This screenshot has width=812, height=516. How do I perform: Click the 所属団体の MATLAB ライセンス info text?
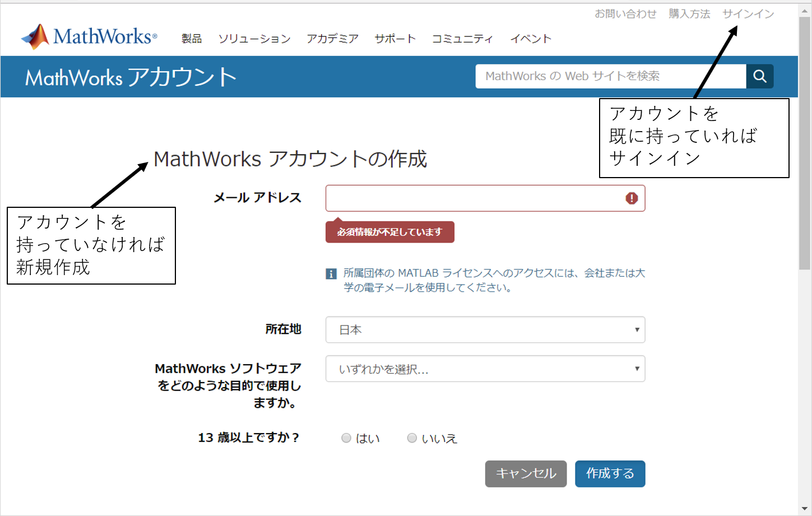pos(494,280)
